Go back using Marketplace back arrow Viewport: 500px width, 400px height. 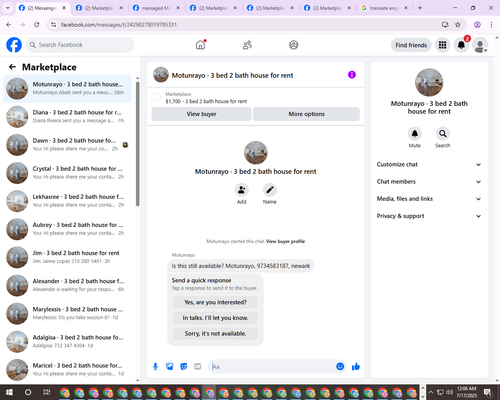tap(12, 67)
